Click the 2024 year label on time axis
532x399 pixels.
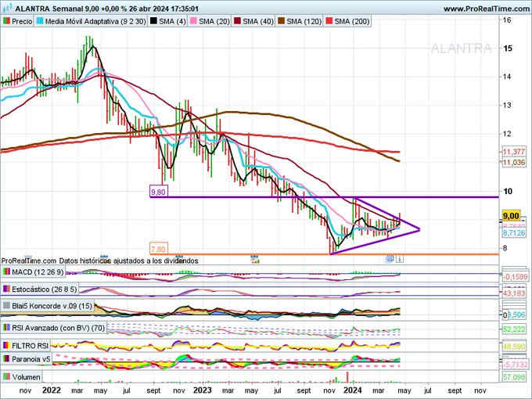tap(353, 390)
